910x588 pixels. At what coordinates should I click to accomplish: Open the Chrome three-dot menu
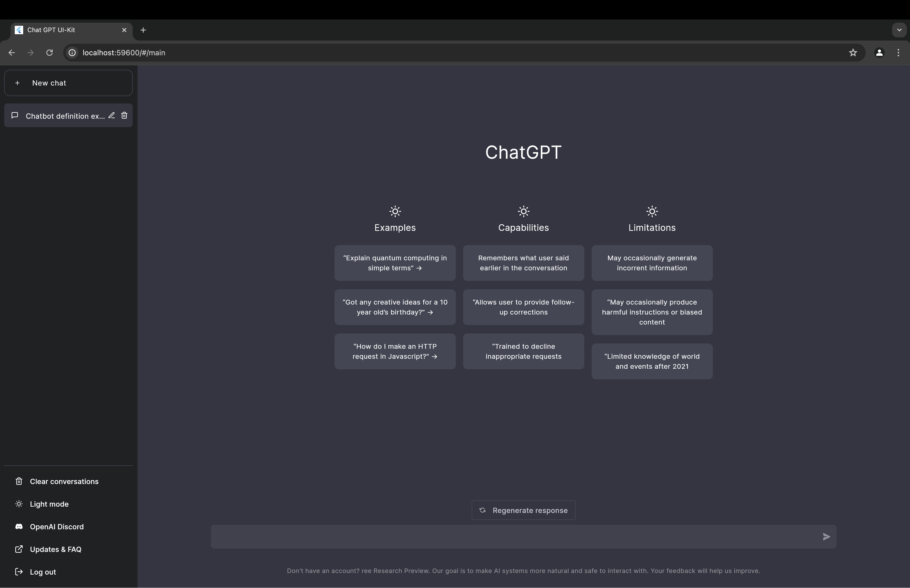pos(898,53)
